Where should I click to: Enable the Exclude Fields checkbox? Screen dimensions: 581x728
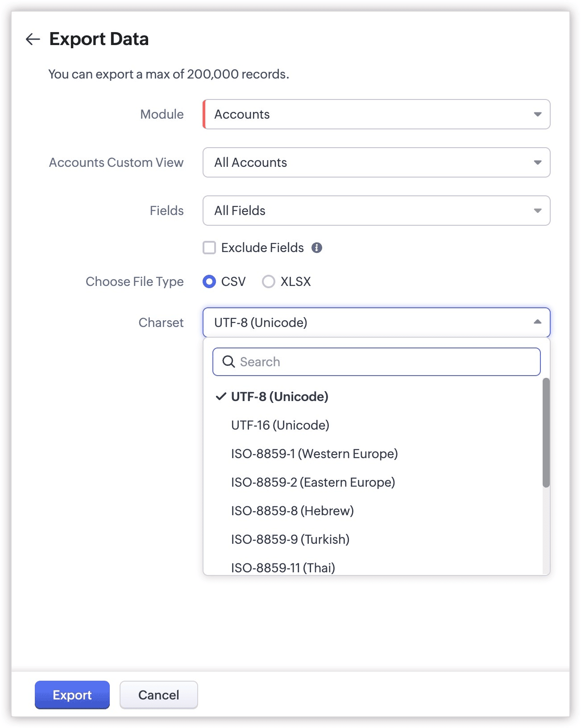pos(209,248)
